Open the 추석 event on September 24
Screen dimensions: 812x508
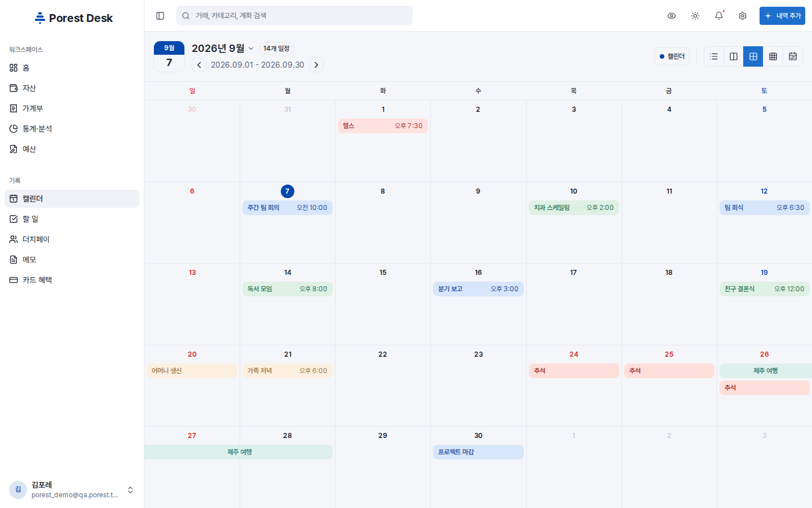pyautogui.click(x=574, y=371)
